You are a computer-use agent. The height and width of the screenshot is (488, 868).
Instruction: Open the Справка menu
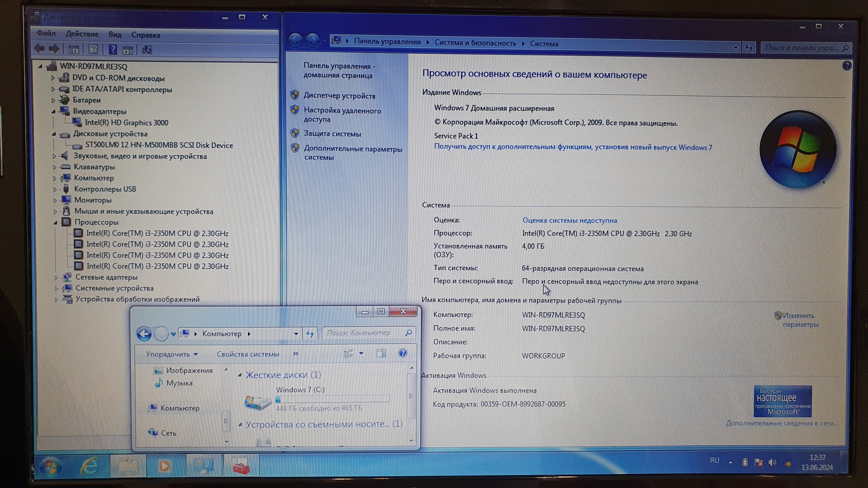145,35
